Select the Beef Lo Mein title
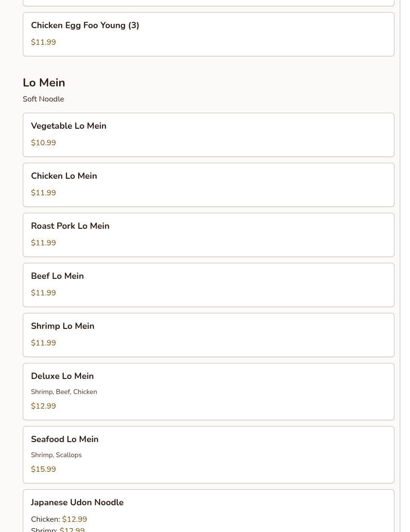This screenshot has width=410, height=532. click(57, 276)
